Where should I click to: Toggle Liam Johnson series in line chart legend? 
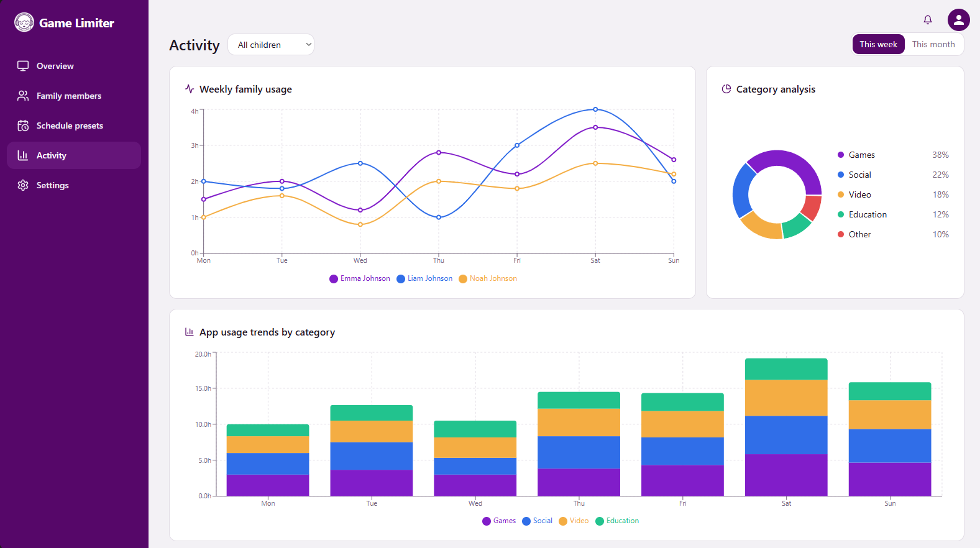click(x=424, y=278)
